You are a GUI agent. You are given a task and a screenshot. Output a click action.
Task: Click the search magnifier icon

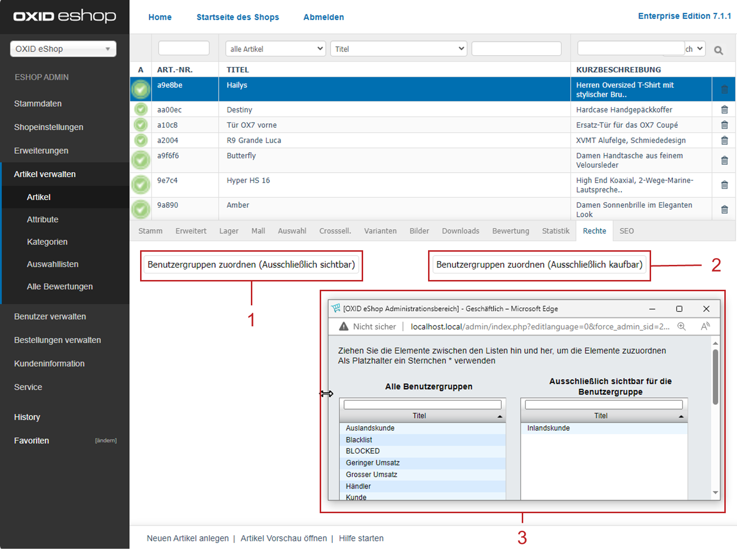click(x=718, y=50)
